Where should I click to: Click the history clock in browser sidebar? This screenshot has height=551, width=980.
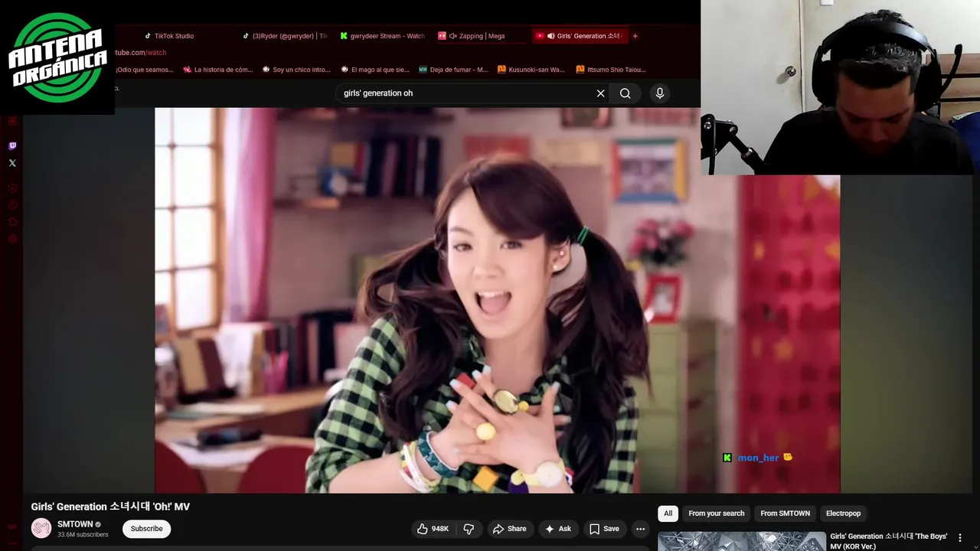(x=12, y=205)
